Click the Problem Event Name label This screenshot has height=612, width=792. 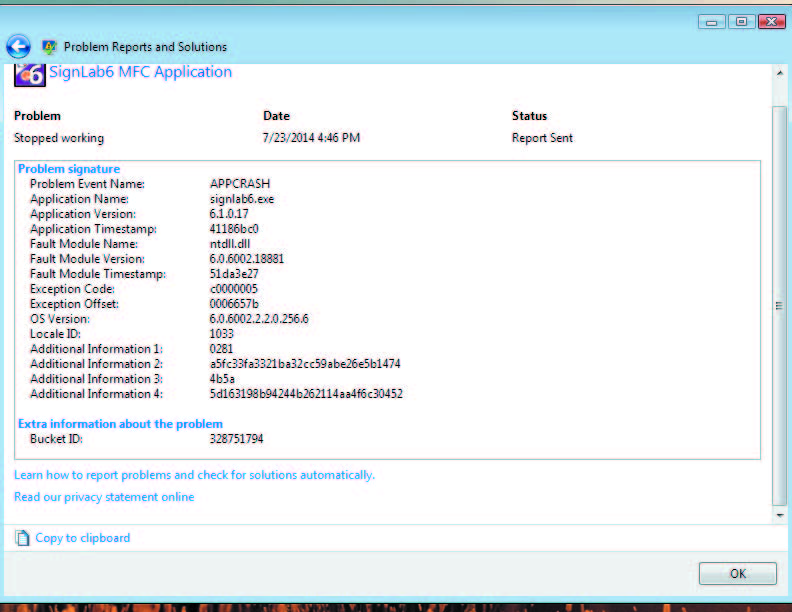point(87,184)
